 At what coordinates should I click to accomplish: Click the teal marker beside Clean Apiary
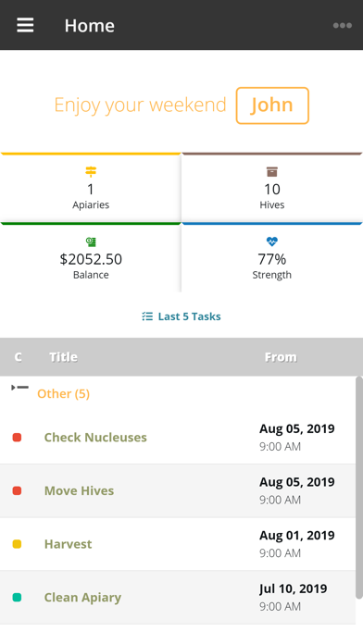tap(17, 598)
